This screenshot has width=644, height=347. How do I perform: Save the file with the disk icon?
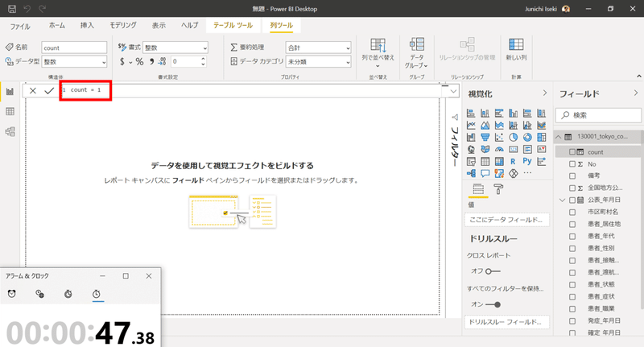coord(12,9)
